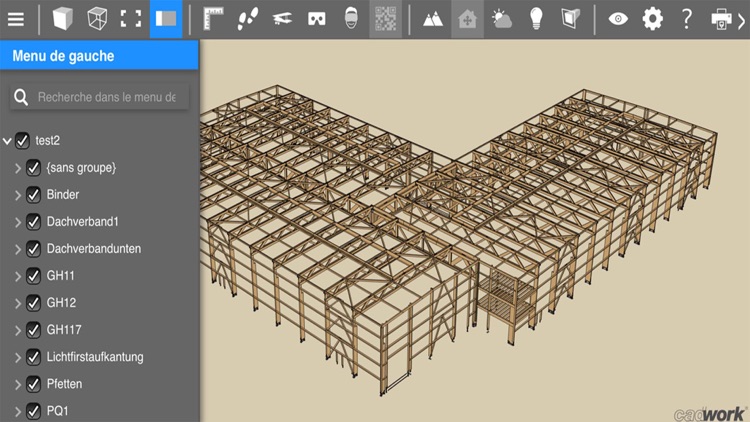
Task: Click the QR code icon
Action: (x=386, y=19)
